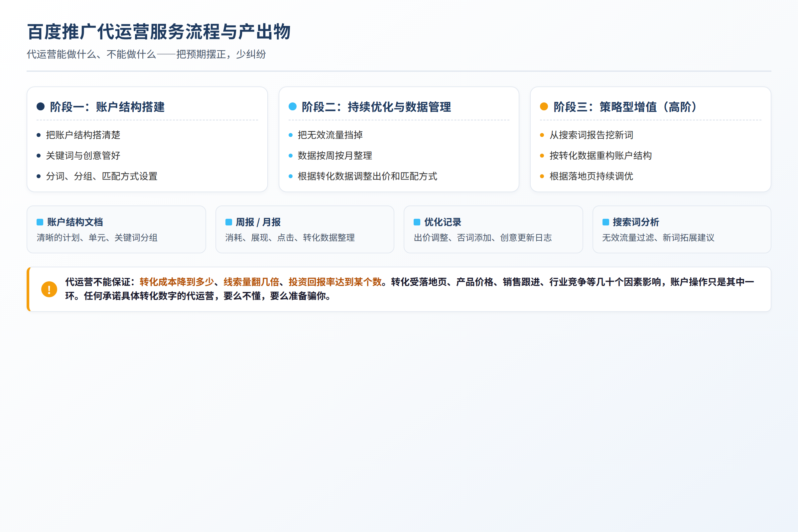Click bullet 从搜索词报告挖新词
798x532 pixels.
click(592, 135)
